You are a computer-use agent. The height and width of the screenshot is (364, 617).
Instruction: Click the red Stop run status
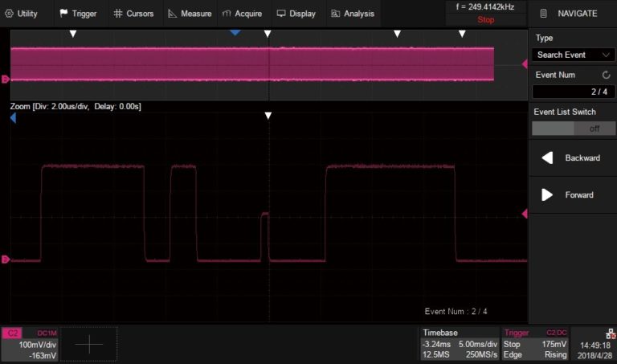(485, 19)
